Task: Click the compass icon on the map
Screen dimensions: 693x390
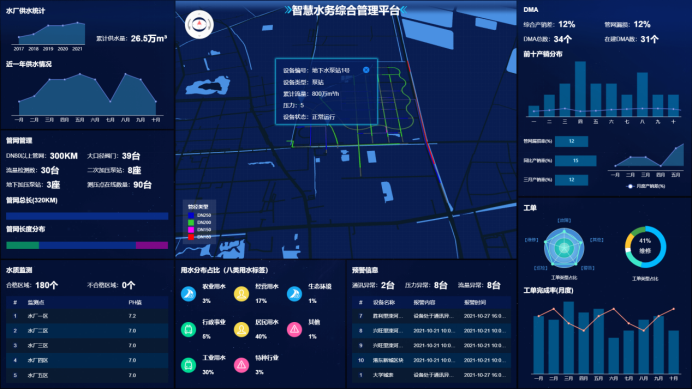Action: click(x=199, y=24)
